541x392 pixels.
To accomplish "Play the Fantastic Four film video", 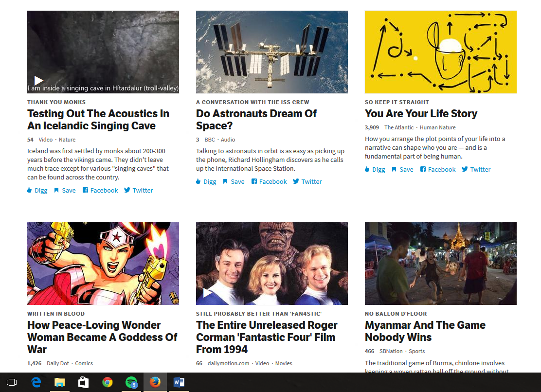I will coord(207,293).
